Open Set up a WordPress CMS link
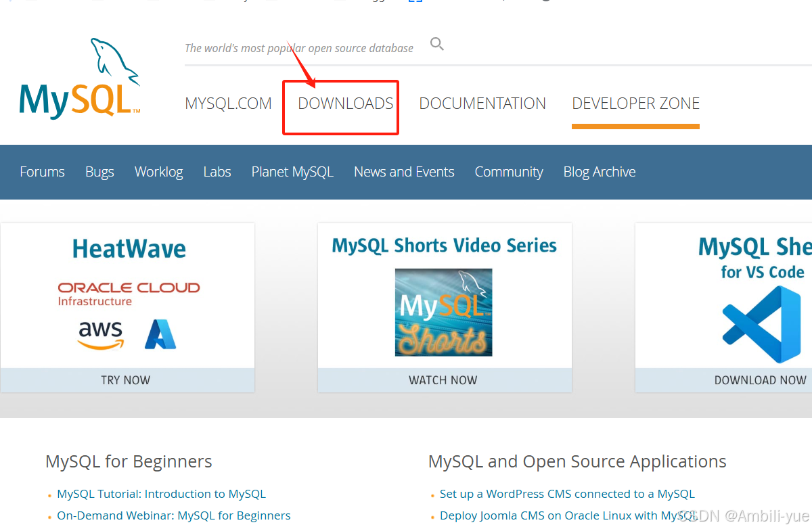 click(x=567, y=494)
